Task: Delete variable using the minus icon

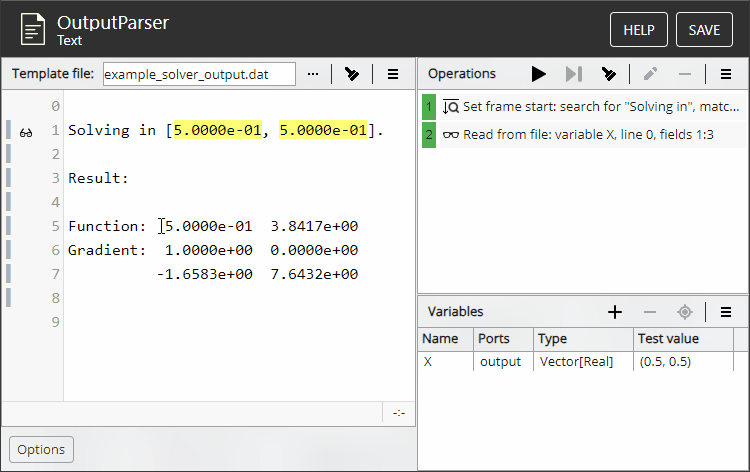Action: pos(649,312)
